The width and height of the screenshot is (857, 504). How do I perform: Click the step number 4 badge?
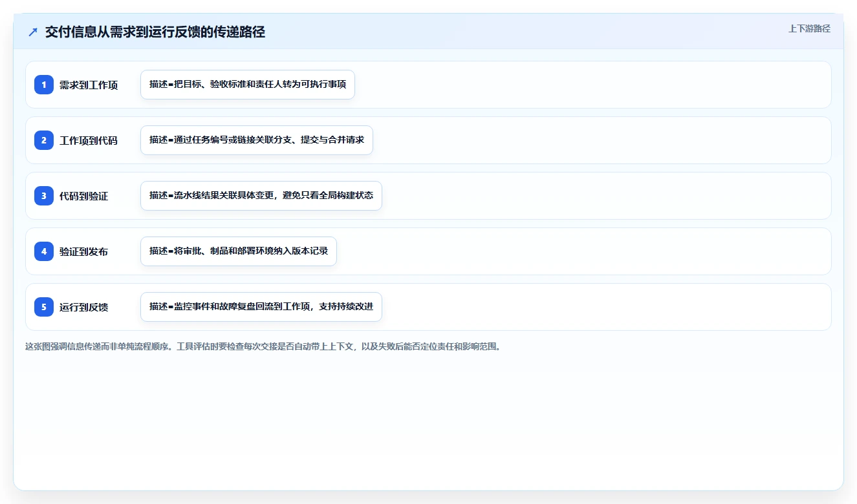44,251
